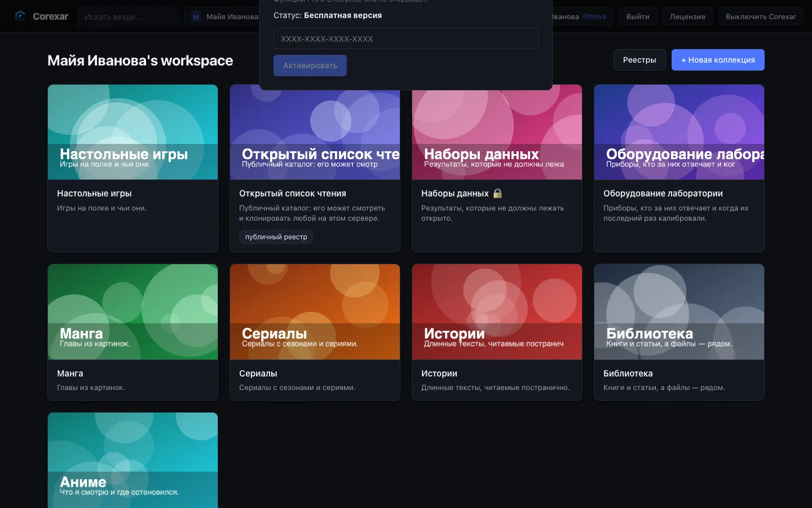
Task: Open the Наборы данных cover image
Action: tap(497, 135)
